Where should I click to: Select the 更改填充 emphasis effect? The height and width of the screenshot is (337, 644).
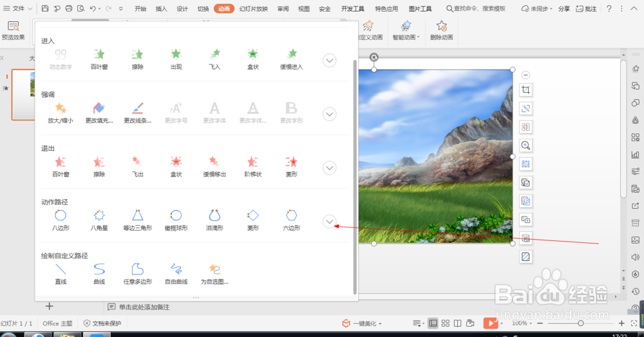point(99,113)
